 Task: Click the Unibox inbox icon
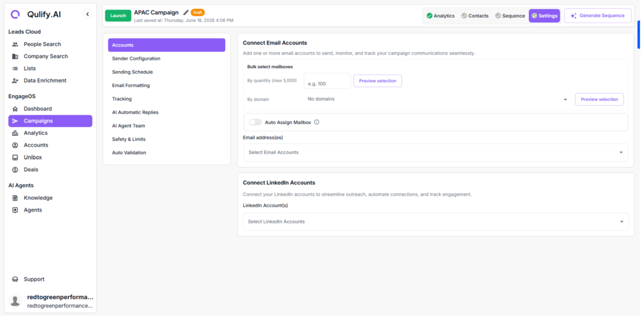click(x=15, y=157)
